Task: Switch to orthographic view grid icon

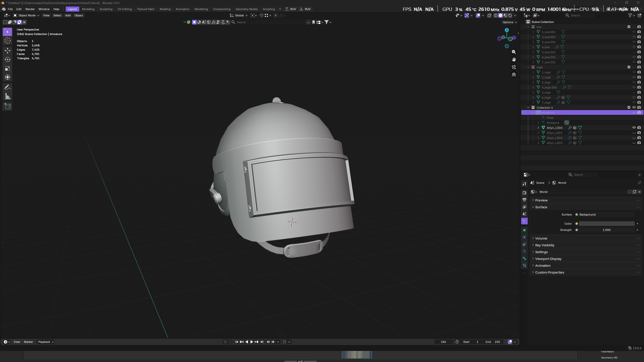Action: [x=514, y=75]
